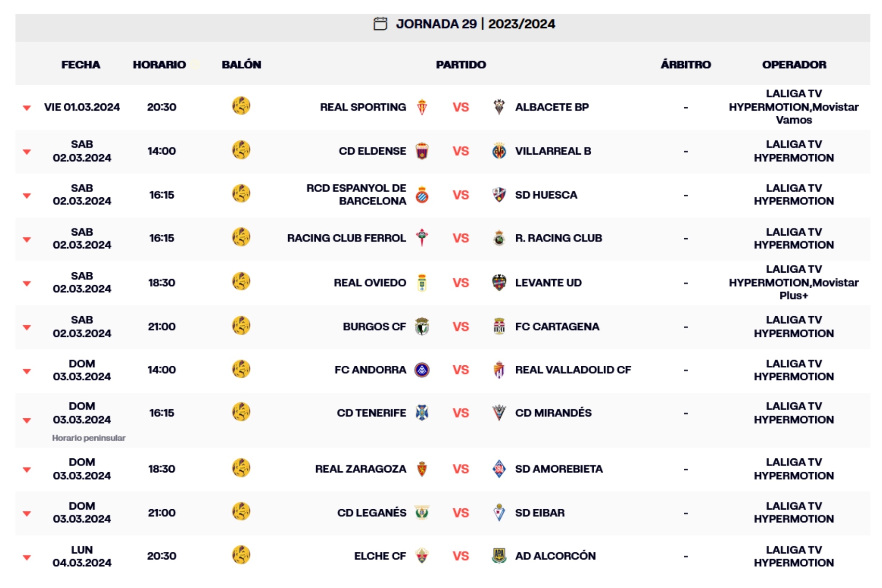
Task: Click the Real Sporting club crest
Action: click(422, 107)
